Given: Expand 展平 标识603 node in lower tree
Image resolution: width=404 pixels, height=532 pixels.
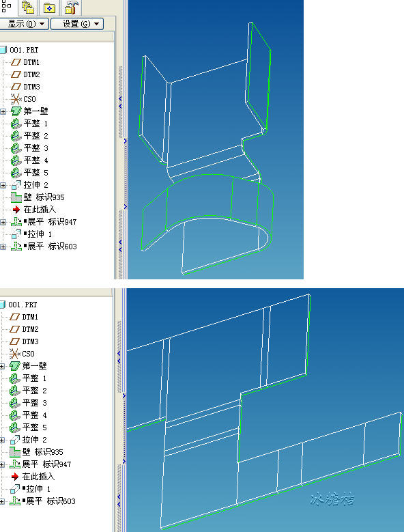Looking at the screenshot, I should pos(1,501).
